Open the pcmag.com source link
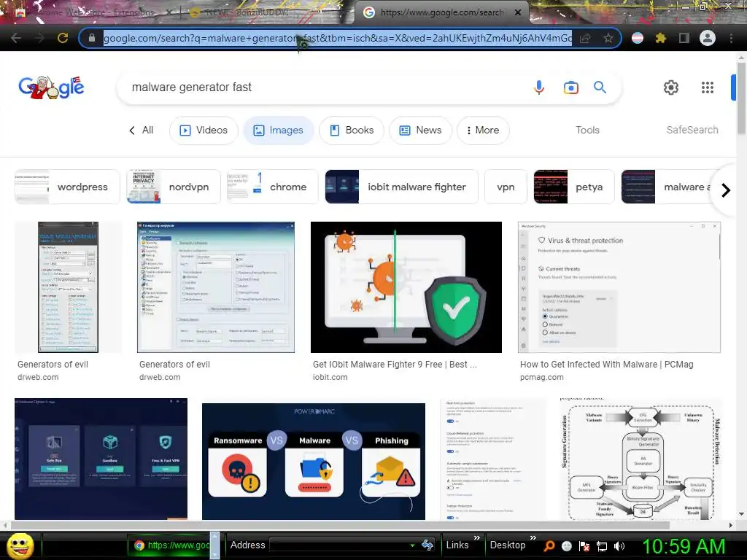747x560 pixels. (542, 377)
